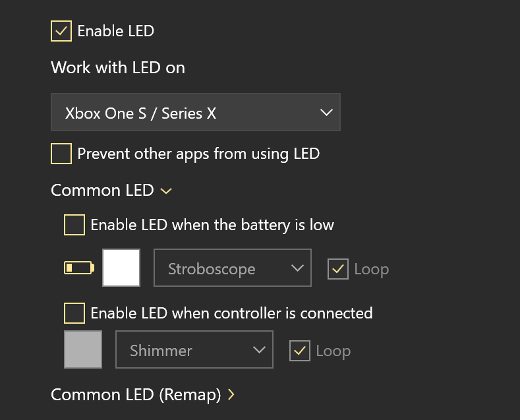This screenshot has width=520, height=420.
Task: Uncheck the Enable LED checkbox
Action: (x=61, y=31)
